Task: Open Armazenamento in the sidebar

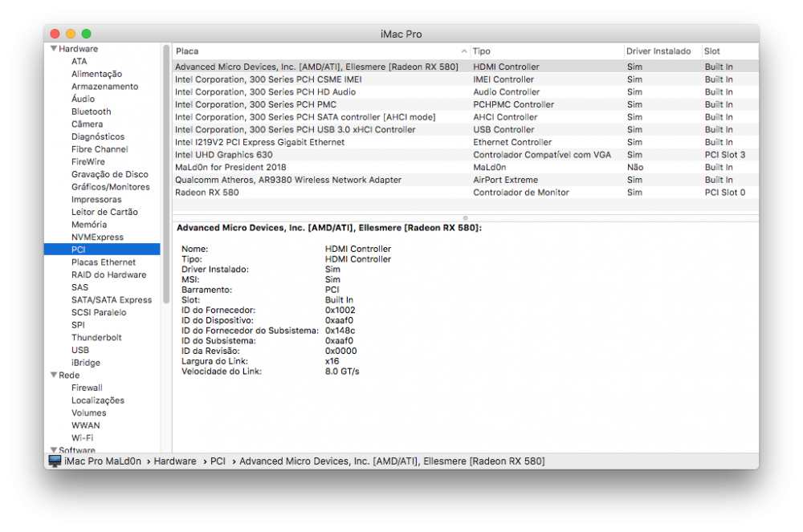Action: pyautogui.click(x=105, y=87)
